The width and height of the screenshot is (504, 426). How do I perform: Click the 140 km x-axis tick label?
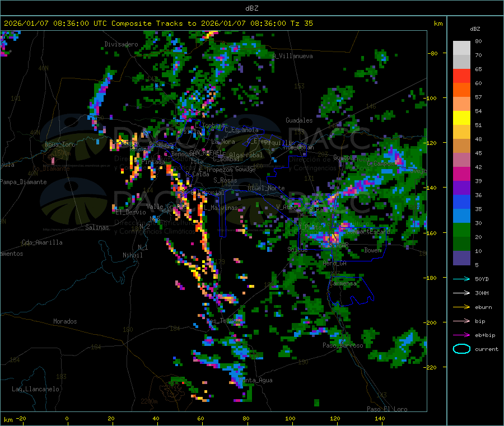pyautogui.click(x=380, y=418)
